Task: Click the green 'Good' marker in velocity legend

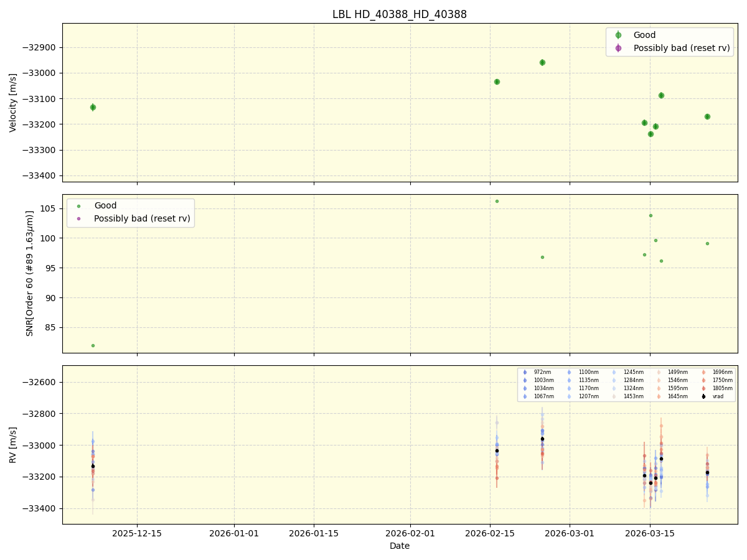Action: pyautogui.click(x=618, y=35)
